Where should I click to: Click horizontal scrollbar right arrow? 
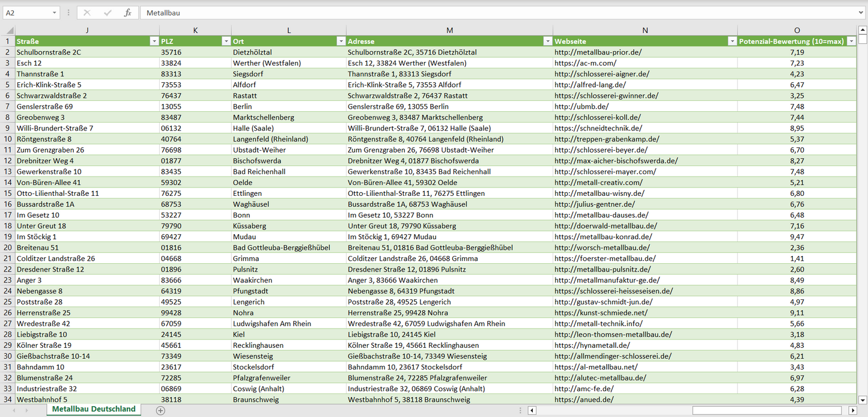pyautogui.click(x=852, y=410)
